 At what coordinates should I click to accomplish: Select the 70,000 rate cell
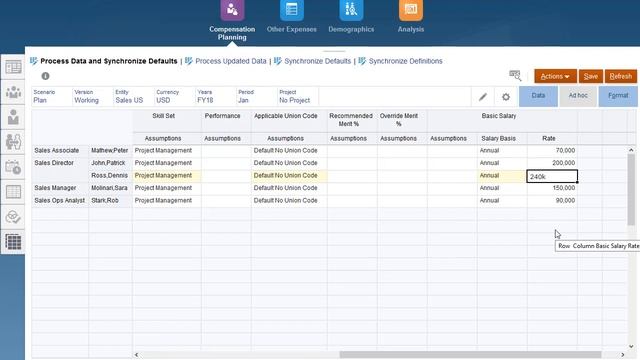point(552,151)
